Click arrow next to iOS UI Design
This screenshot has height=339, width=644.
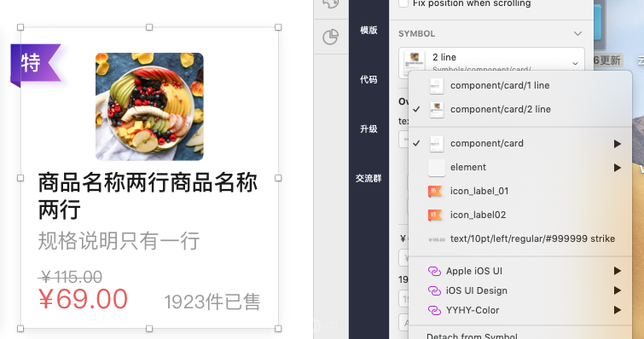(x=618, y=290)
